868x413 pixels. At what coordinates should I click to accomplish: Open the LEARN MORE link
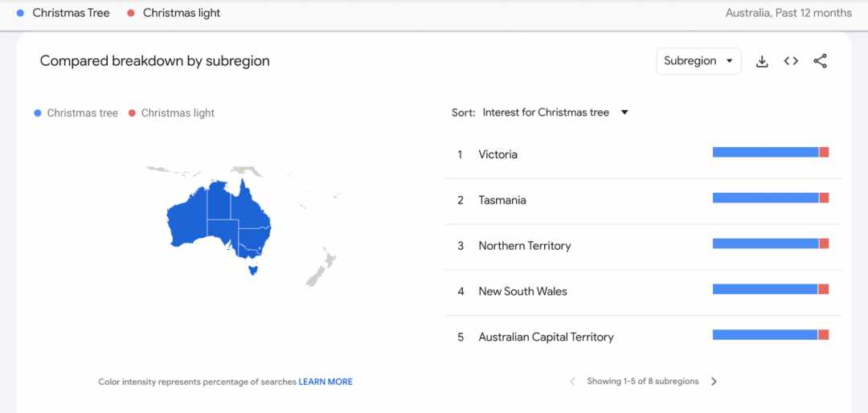pos(325,382)
